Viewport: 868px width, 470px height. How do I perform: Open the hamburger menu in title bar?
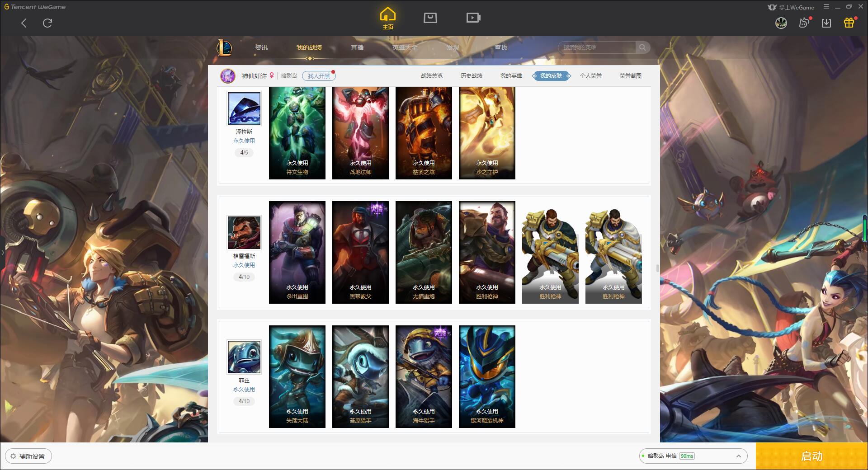coord(826,7)
